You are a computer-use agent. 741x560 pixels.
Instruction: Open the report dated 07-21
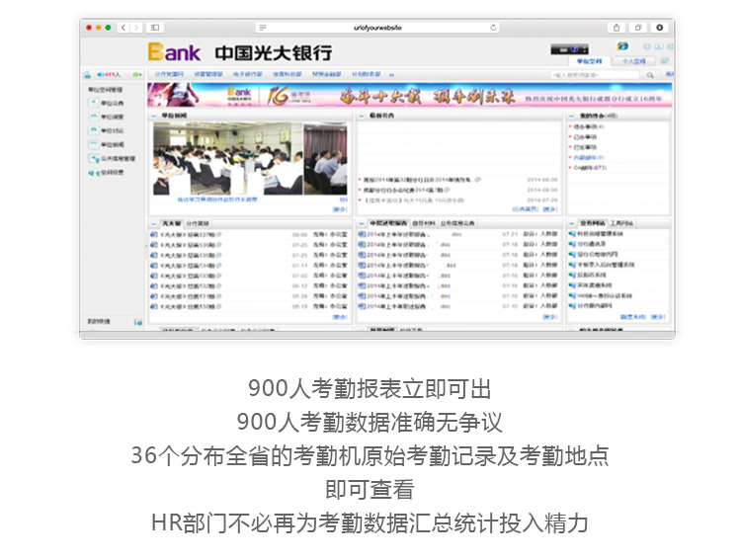(x=397, y=234)
